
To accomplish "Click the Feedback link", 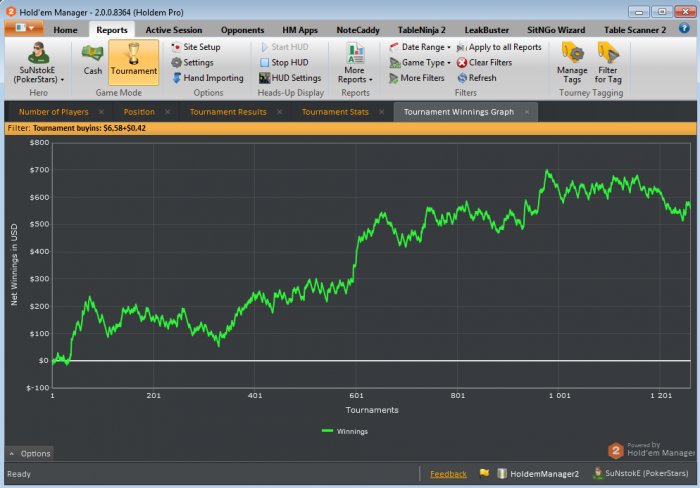I will pyautogui.click(x=448, y=473).
